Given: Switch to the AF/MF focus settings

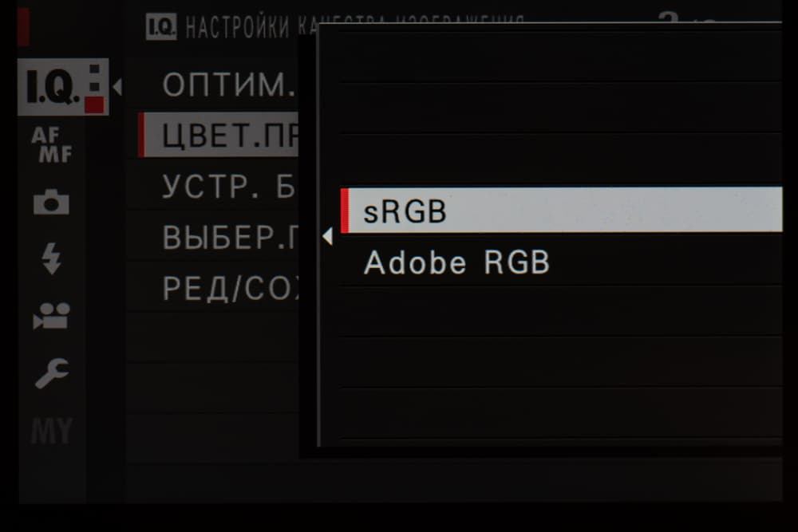Looking at the screenshot, I should (51, 146).
